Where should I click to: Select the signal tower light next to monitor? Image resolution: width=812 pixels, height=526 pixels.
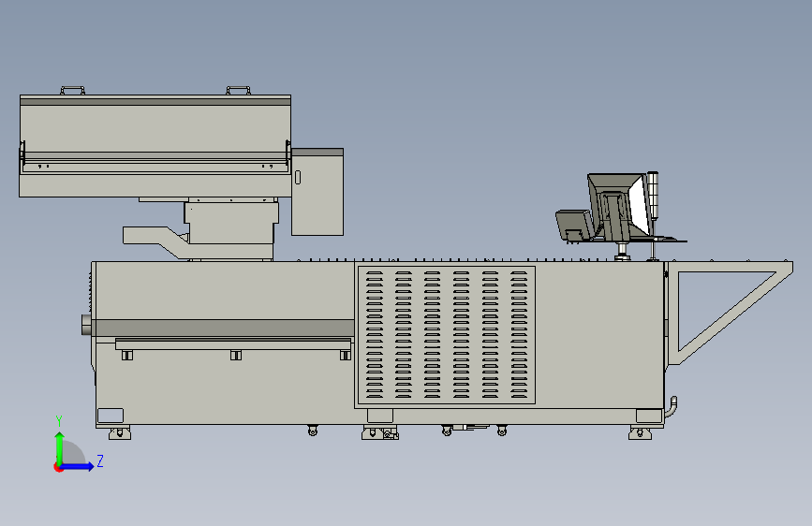[x=654, y=197]
